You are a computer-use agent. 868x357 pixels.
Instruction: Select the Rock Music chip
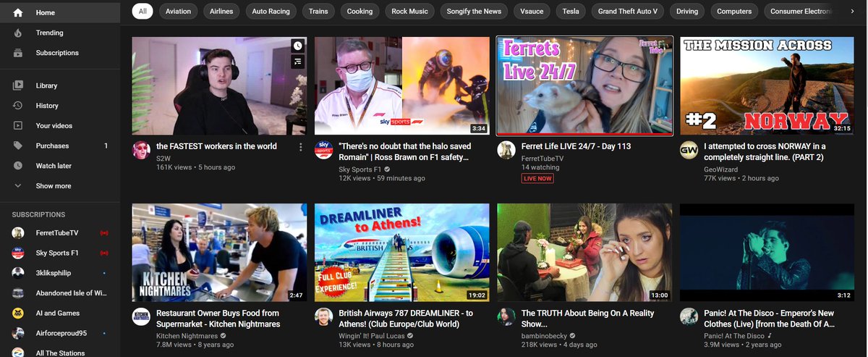[x=410, y=12]
